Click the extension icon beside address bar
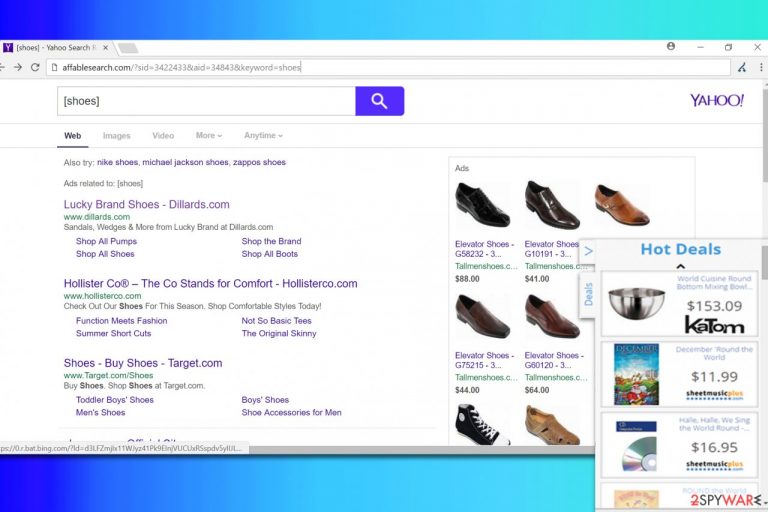Image resolution: width=768 pixels, height=512 pixels. (x=742, y=68)
